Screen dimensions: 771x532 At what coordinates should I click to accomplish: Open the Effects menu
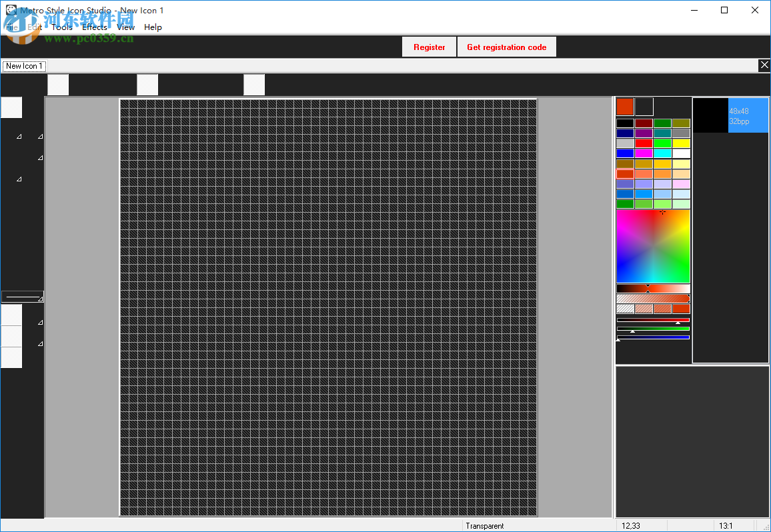[x=95, y=27]
